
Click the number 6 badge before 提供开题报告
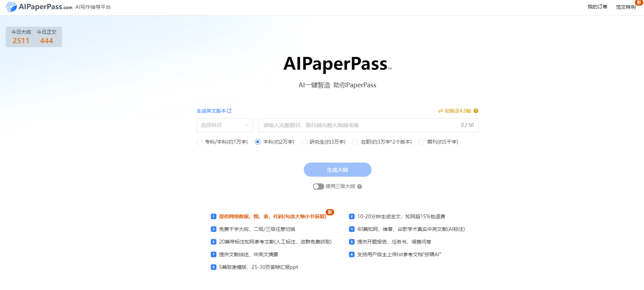(352, 242)
